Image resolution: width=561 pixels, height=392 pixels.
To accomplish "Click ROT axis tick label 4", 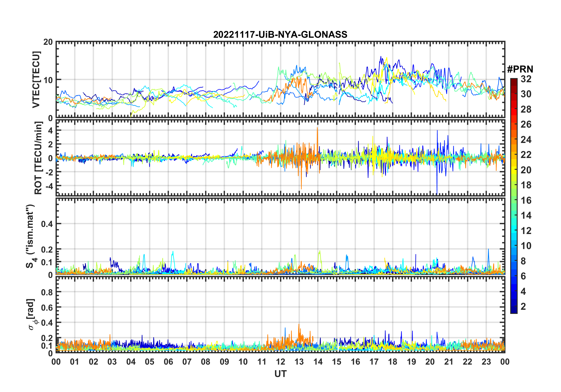I will pos(50,130).
